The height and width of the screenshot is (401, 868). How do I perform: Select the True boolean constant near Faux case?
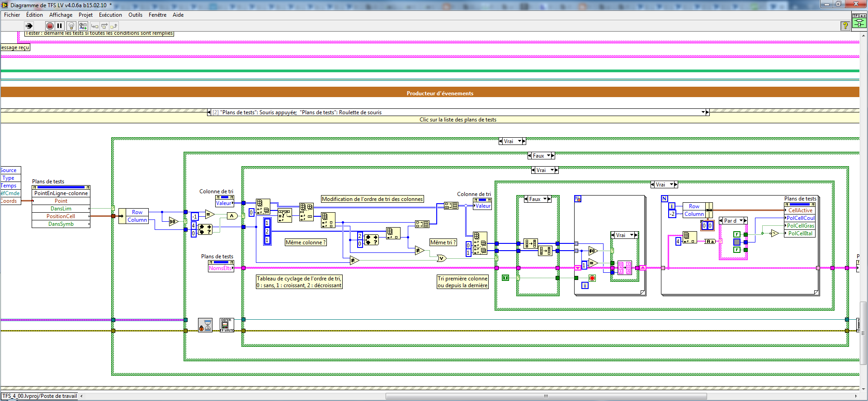[505, 278]
